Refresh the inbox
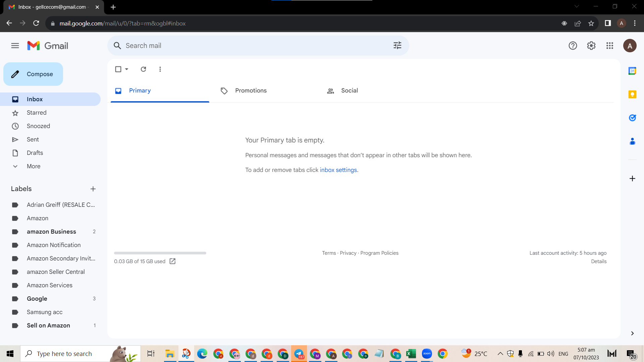This screenshot has width=644, height=362. pyautogui.click(x=144, y=69)
